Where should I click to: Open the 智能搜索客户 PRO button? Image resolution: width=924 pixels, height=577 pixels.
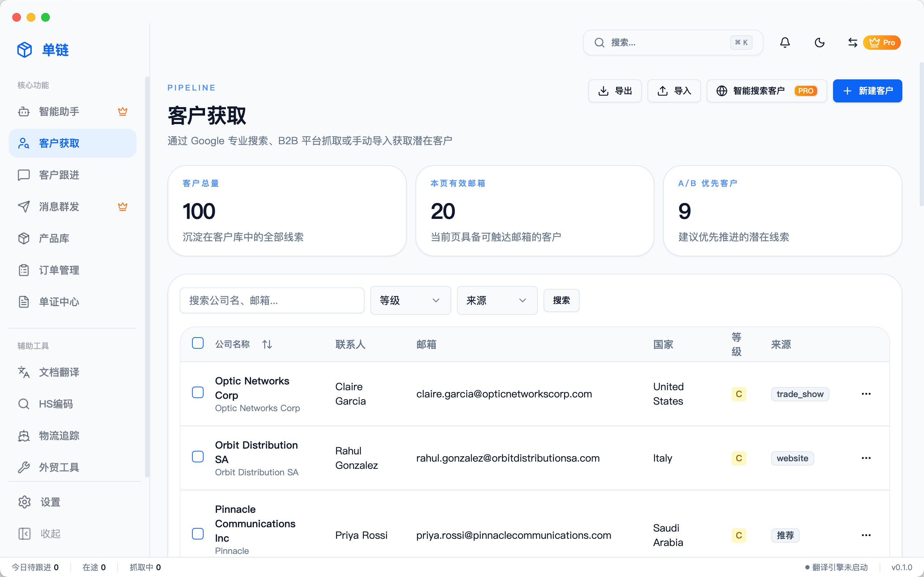point(766,91)
